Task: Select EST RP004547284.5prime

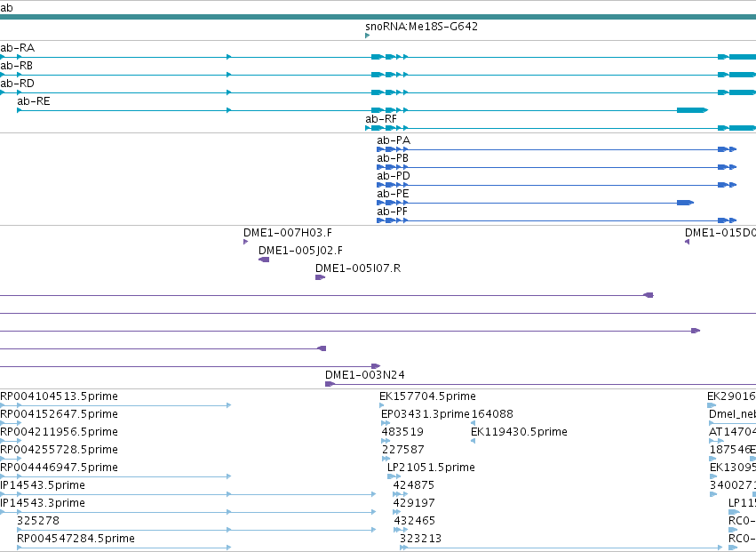Action: pos(76,539)
